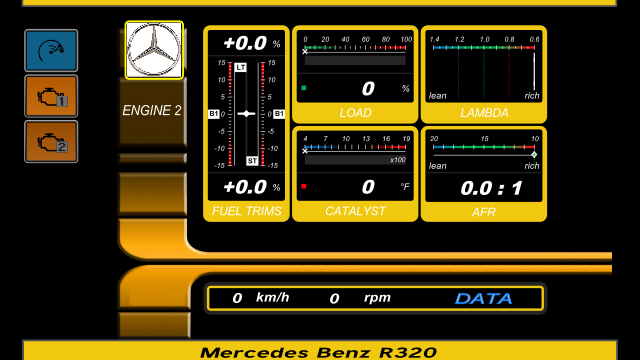
Task: Click the fuel trim center slider marker
Action: 246,113
